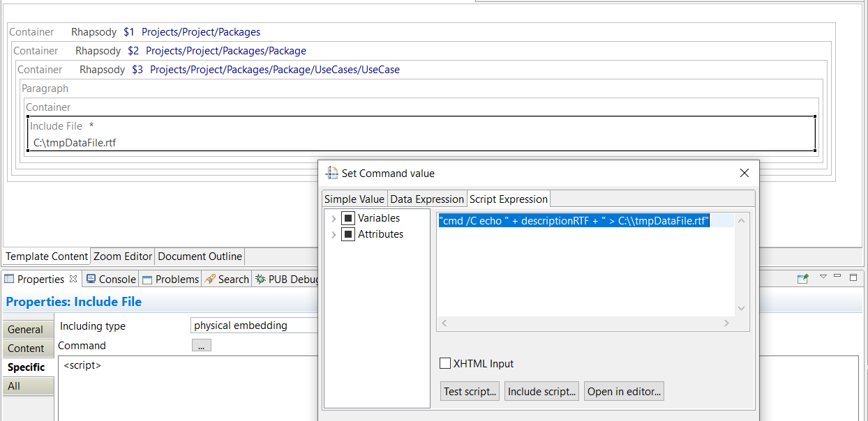Switch to the Data Expression tab
The height and width of the screenshot is (421, 868).
point(427,199)
